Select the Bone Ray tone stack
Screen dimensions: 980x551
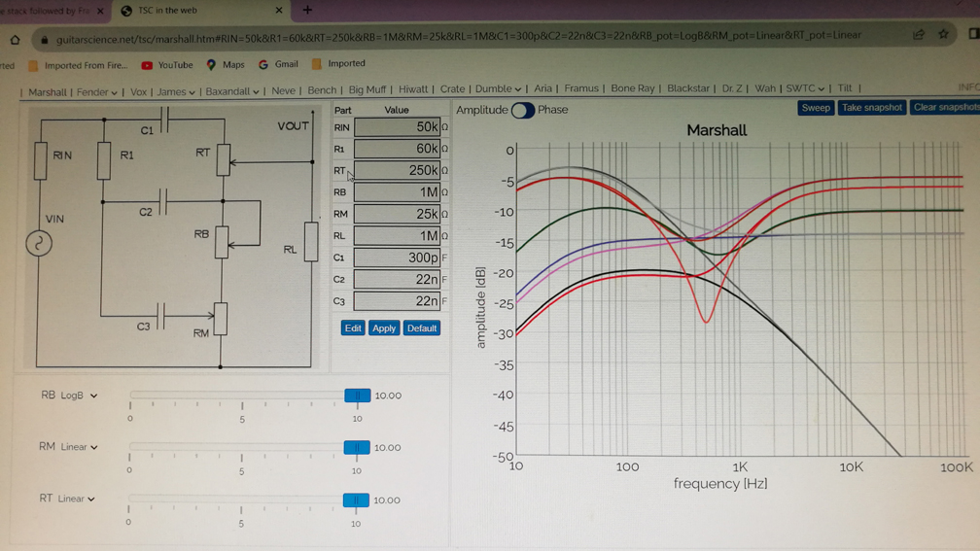click(x=632, y=88)
